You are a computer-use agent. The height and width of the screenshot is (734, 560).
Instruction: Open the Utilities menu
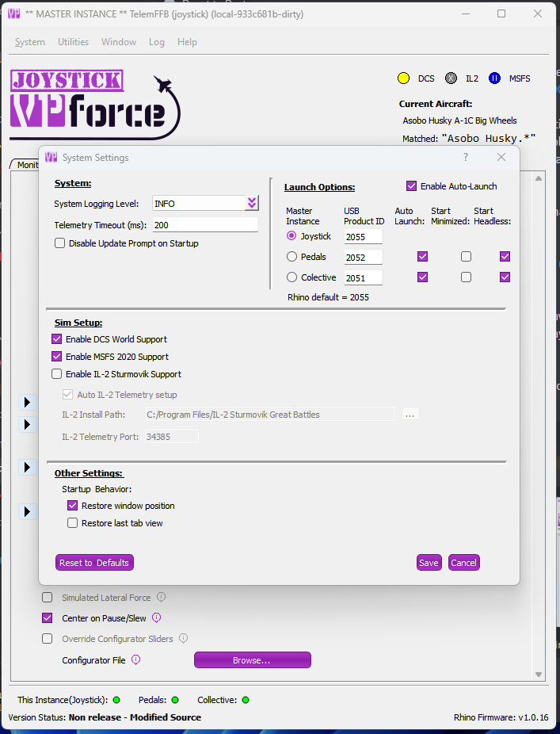[73, 42]
